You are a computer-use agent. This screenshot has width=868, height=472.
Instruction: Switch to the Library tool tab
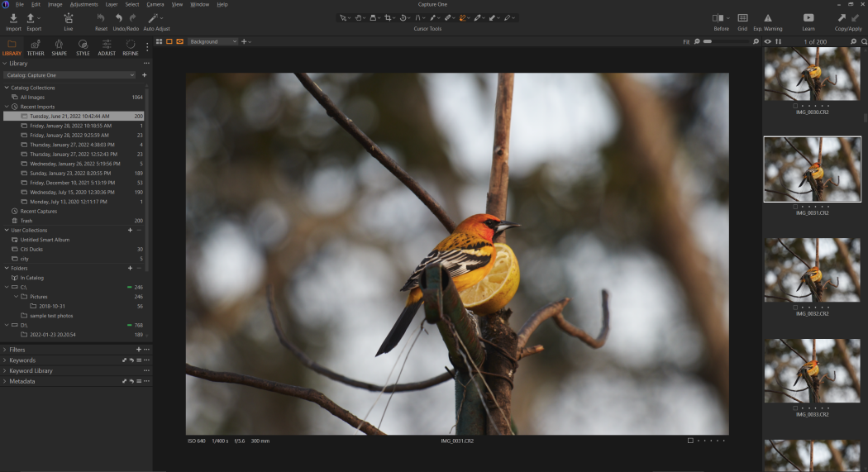coord(12,48)
